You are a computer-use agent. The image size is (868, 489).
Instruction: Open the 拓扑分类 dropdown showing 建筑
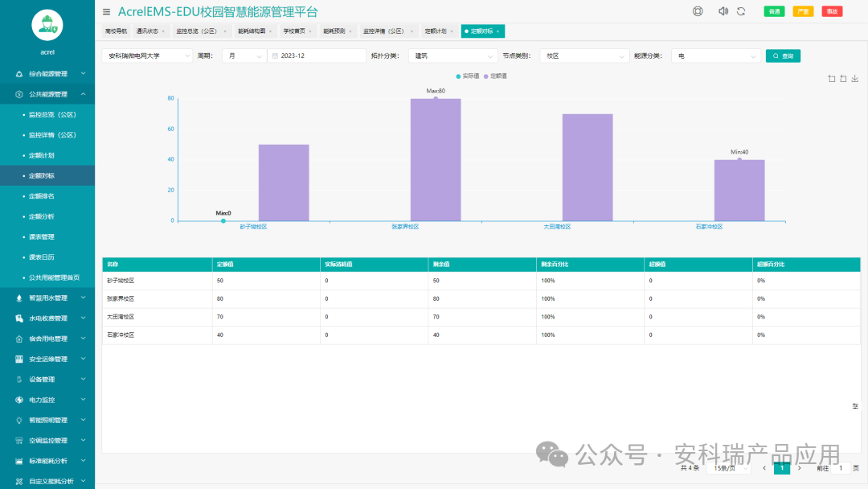[x=454, y=56]
